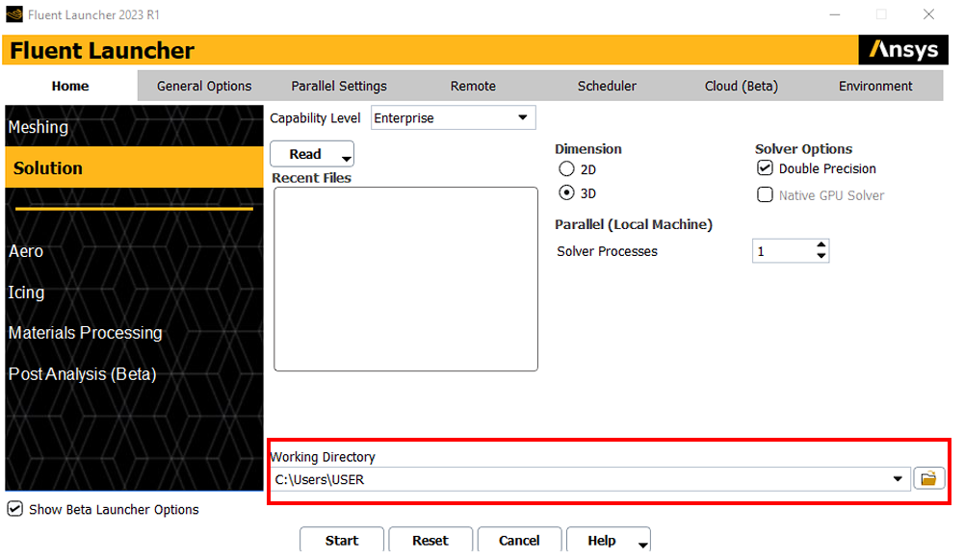Open the Capability Level dropdown
This screenshot has height=560, width=964.
click(x=522, y=118)
